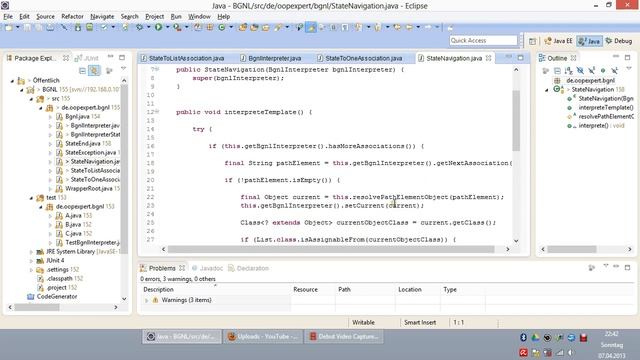Expand the Bgnl.java tree node
Image resolution: width=640 pixels, height=360 pixels.
click(50, 117)
